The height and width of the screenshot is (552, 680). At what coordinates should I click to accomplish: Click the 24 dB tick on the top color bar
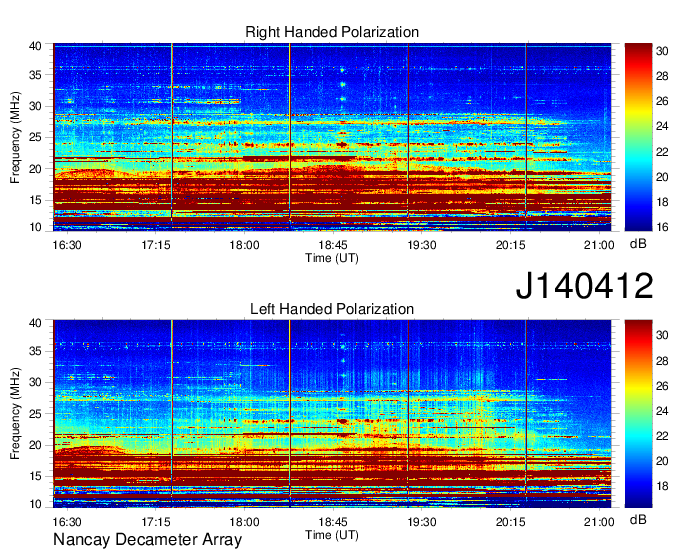[x=662, y=127]
